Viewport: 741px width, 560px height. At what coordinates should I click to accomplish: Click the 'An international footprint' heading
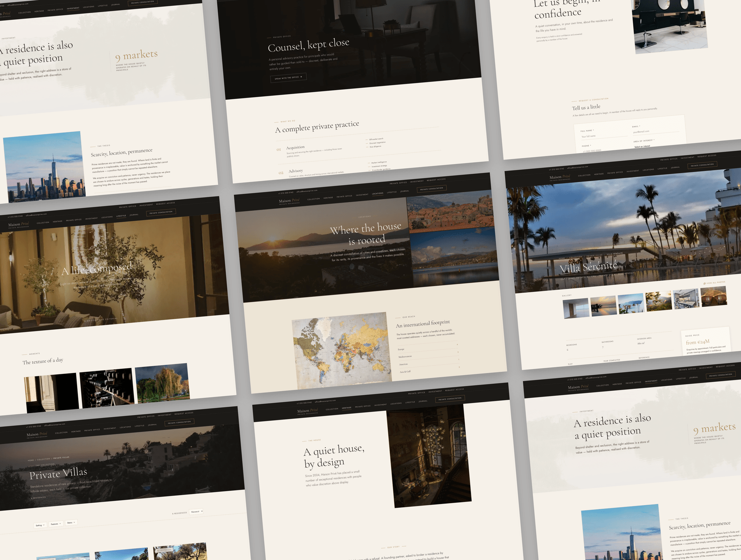tap(423, 324)
